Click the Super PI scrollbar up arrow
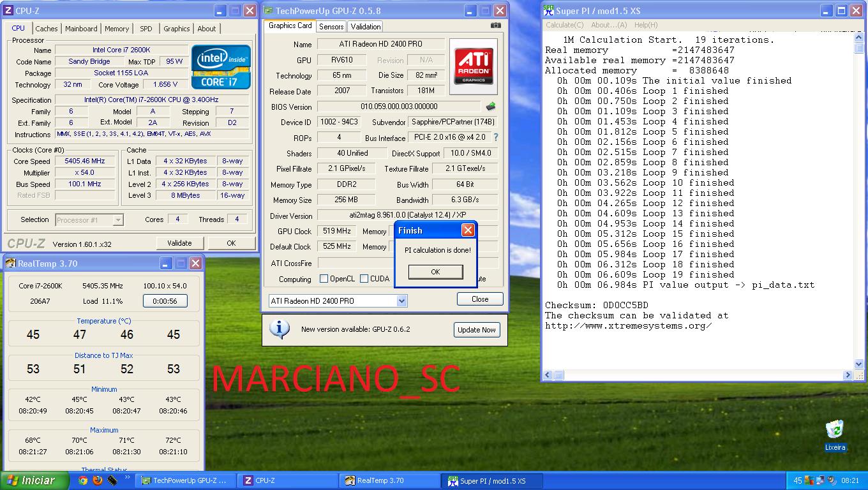 point(858,38)
